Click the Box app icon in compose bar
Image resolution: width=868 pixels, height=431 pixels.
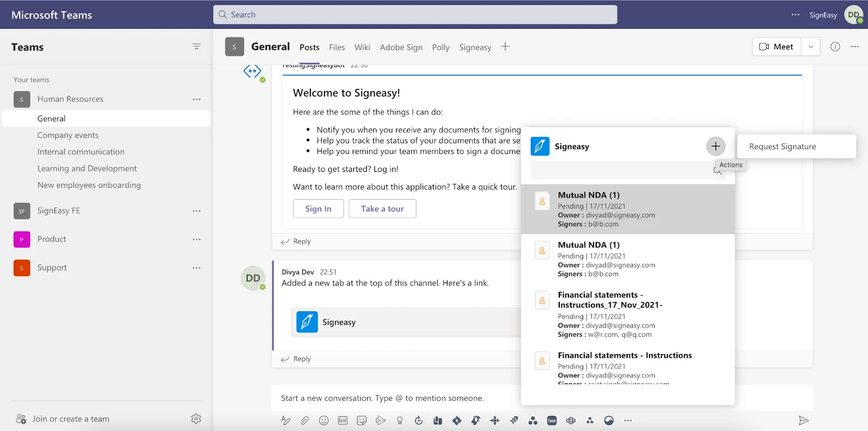pyautogui.click(x=552, y=421)
